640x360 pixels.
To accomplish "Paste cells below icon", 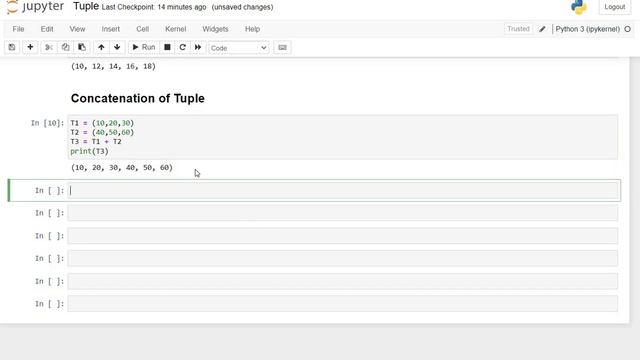I will point(82,47).
